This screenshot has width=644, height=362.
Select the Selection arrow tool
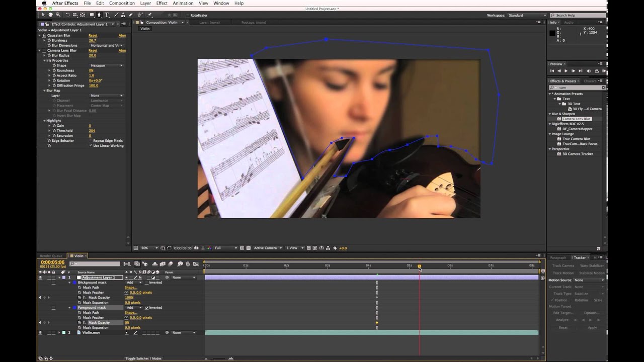(43, 15)
